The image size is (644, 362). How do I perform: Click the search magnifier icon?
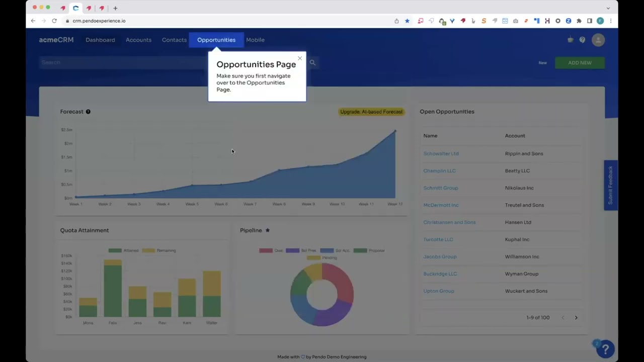click(312, 63)
